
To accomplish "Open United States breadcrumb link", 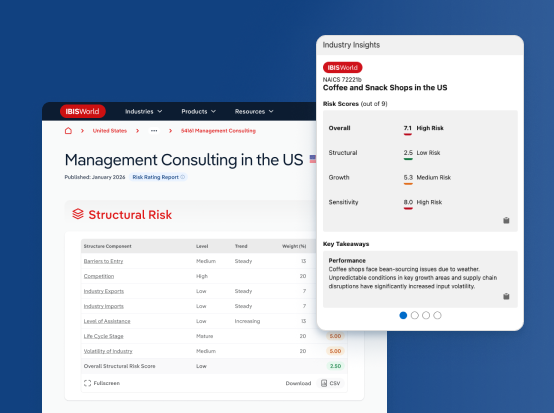I will pos(110,131).
